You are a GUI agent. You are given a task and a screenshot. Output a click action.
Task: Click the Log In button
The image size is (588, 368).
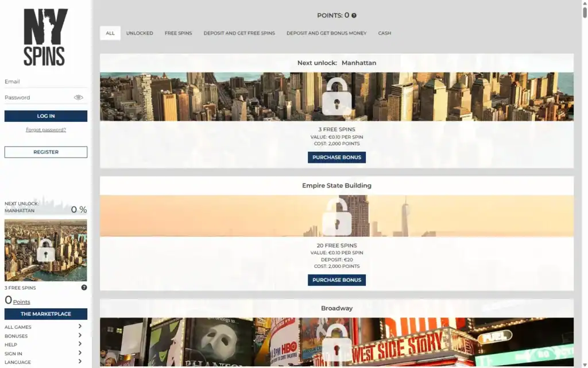[46, 116]
